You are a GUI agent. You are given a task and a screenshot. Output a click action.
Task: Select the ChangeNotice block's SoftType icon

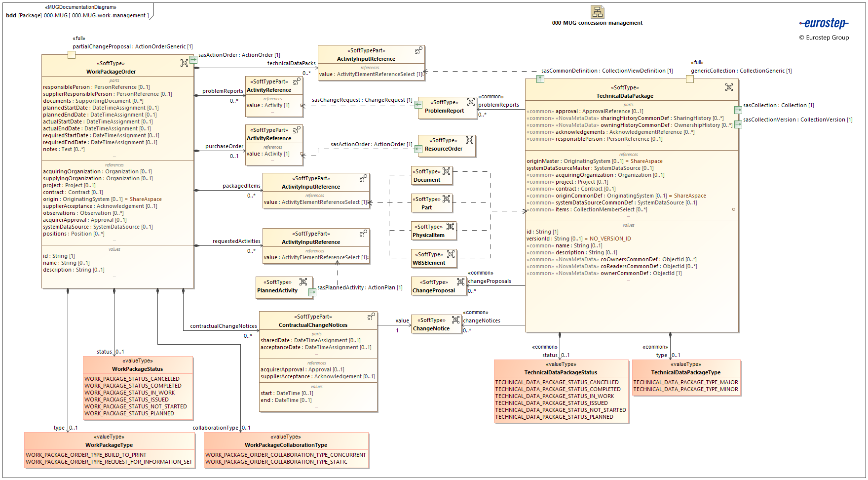pyautogui.click(x=455, y=320)
